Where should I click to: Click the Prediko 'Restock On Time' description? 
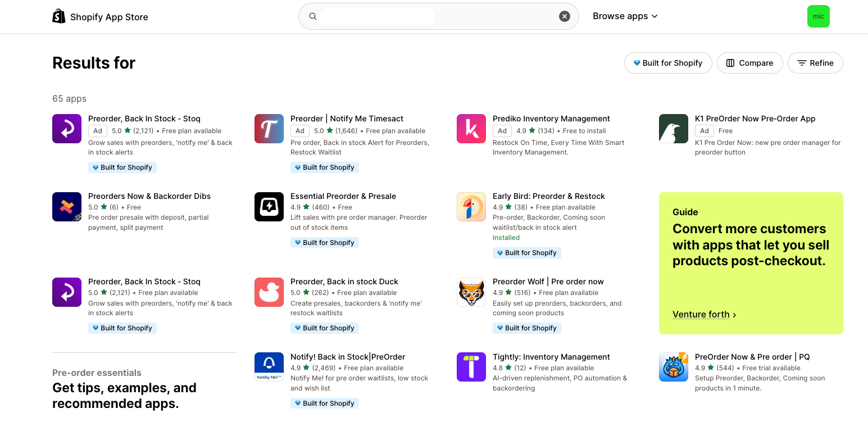[x=558, y=147]
